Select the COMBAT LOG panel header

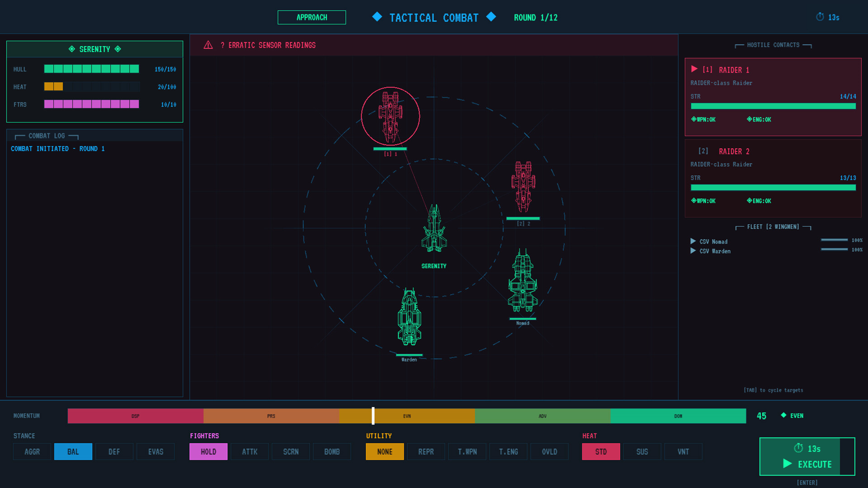pos(47,135)
